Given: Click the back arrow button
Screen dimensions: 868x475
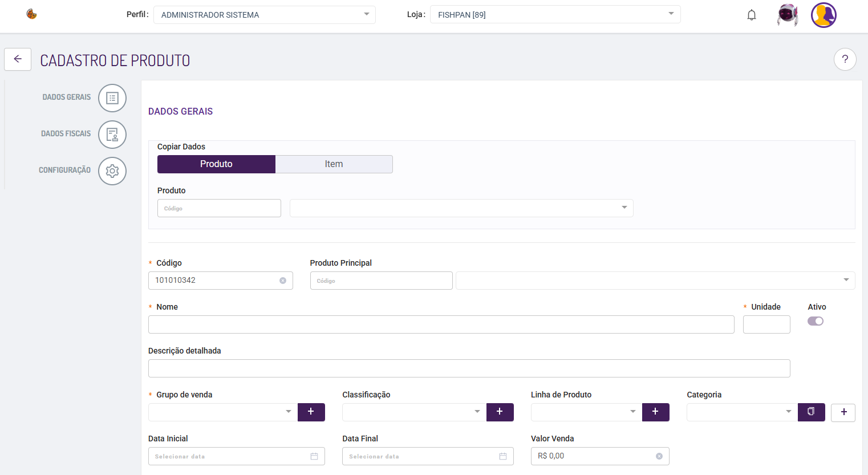Looking at the screenshot, I should pos(18,59).
